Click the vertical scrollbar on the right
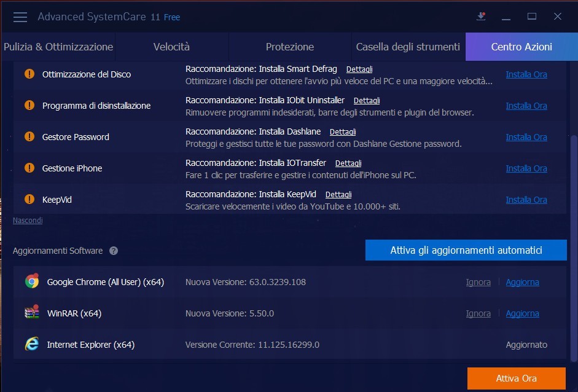 [x=574, y=246]
